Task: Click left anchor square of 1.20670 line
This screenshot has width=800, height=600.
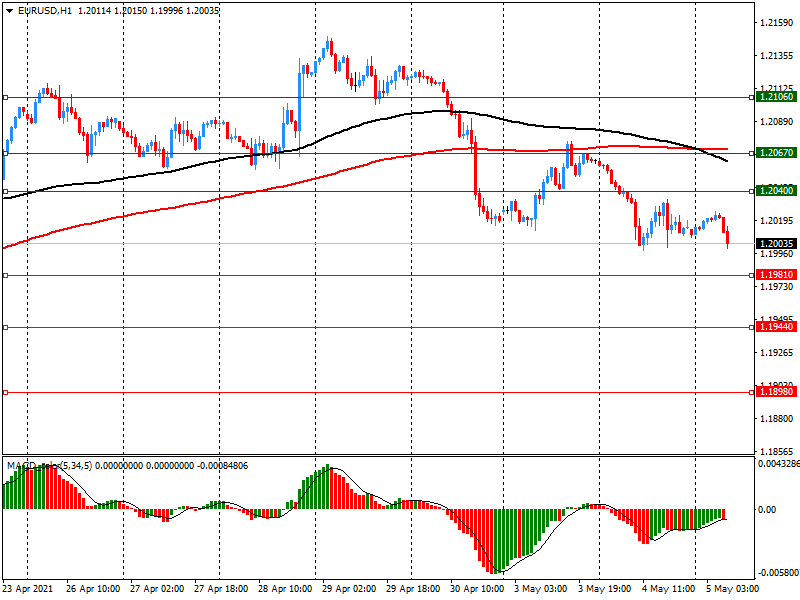Action: click(6, 154)
